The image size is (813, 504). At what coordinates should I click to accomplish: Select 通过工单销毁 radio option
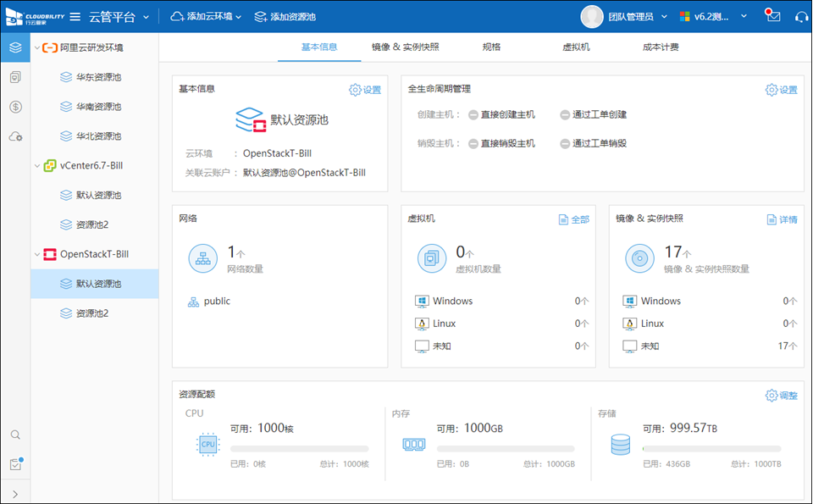[x=565, y=143]
